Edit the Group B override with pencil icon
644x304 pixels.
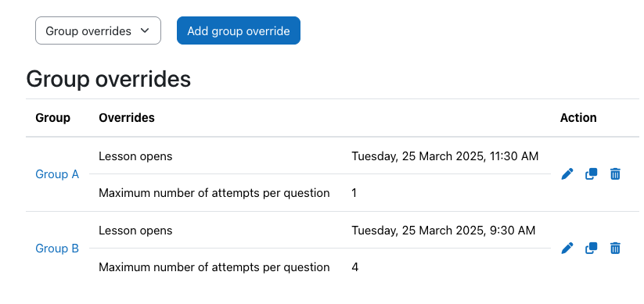click(x=567, y=249)
